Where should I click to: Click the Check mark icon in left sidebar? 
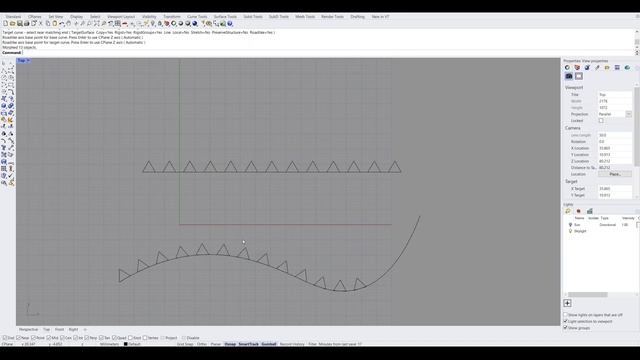(x=11, y=176)
